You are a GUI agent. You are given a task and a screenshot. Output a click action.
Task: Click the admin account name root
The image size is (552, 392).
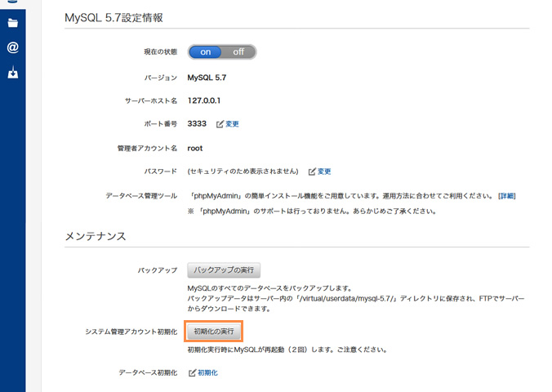[195, 148]
